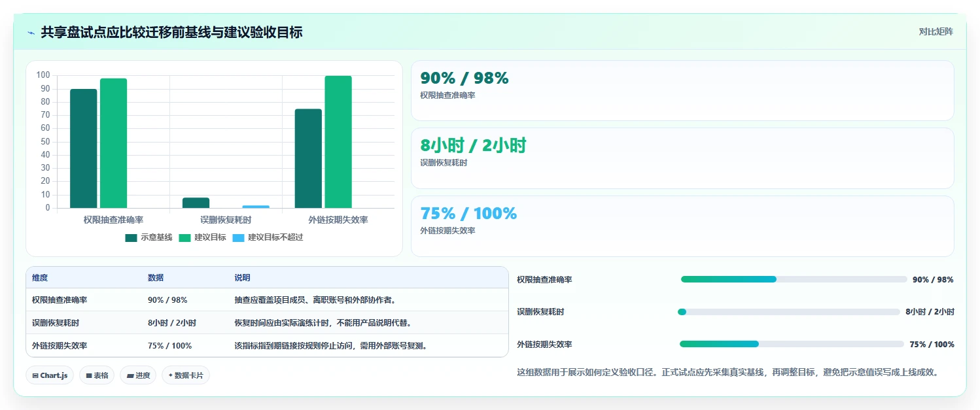Select the 权限抽查准确率 table row cell

[x=84, y=300]
